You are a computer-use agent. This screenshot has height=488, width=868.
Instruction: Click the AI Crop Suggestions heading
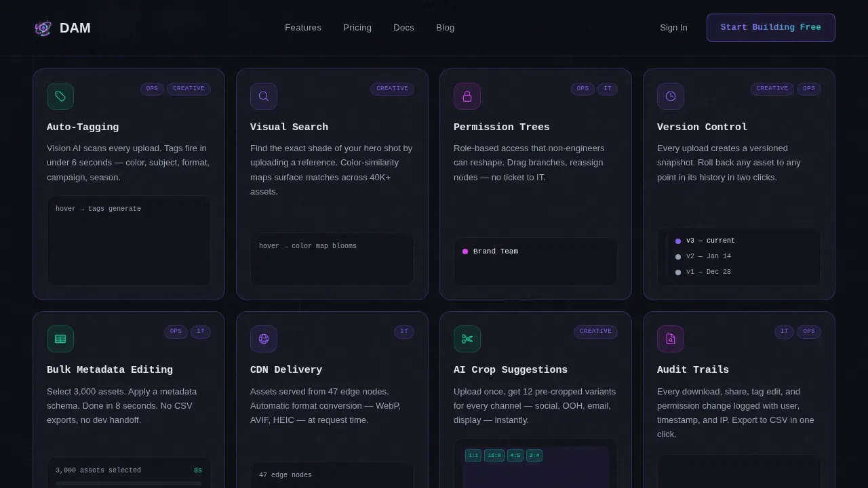pos(511,370)
